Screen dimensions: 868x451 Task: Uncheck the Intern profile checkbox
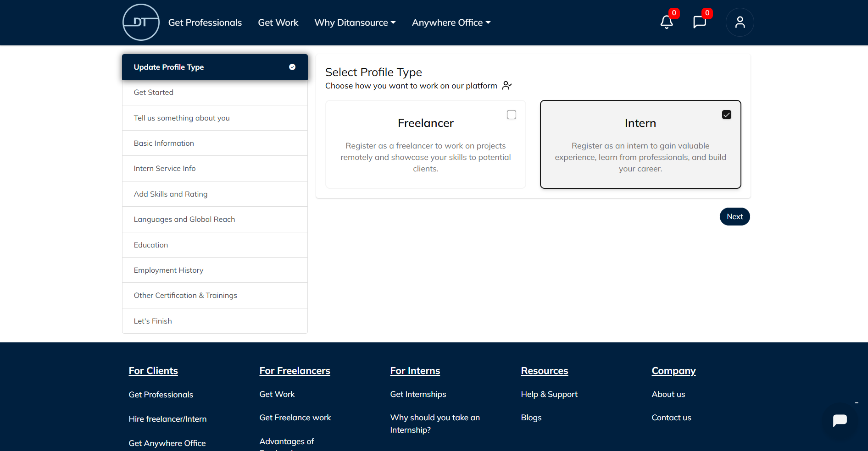click(x=727, y=115)
